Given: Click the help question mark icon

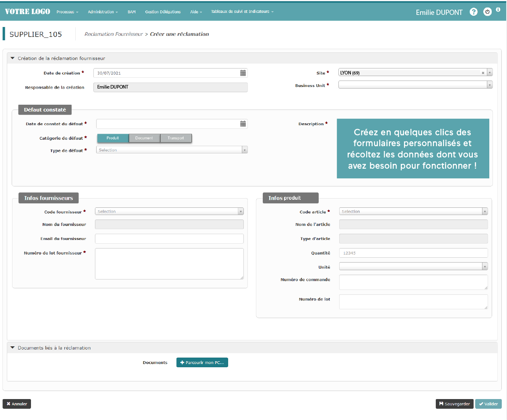Looking at the screenshot, I should click(474, 12).
